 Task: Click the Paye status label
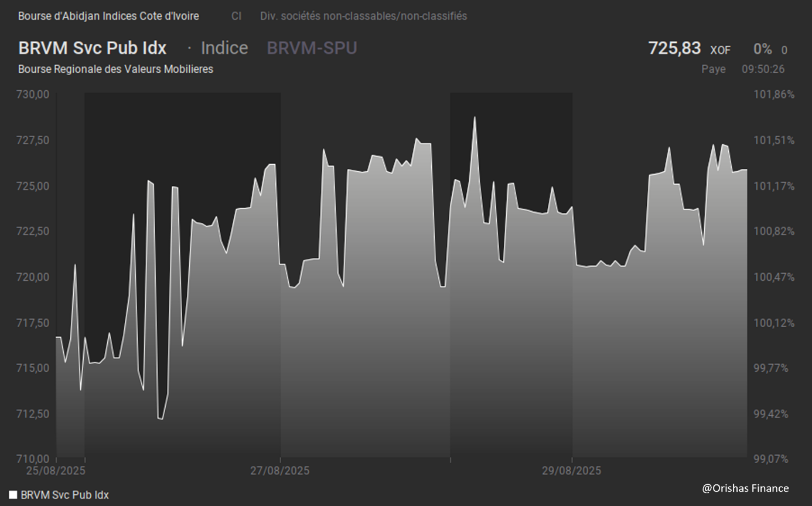(x=714, y=69)
